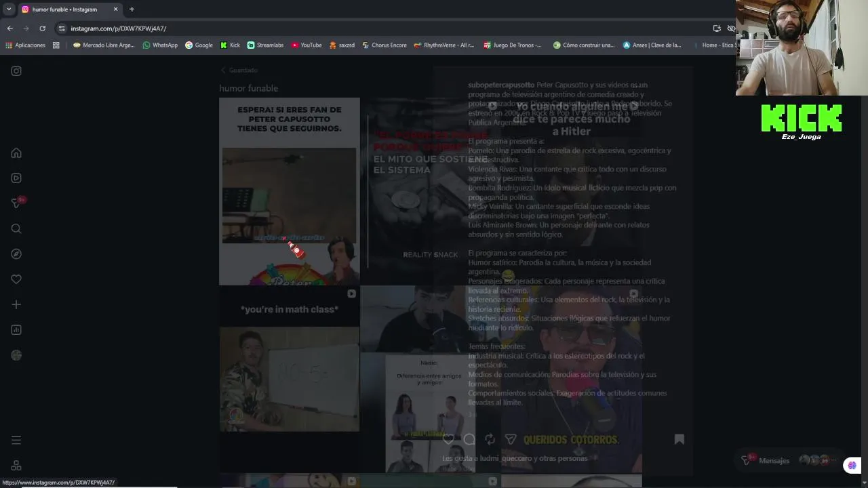Open Mercado Libre Arge... bookmark

point(104,45)
